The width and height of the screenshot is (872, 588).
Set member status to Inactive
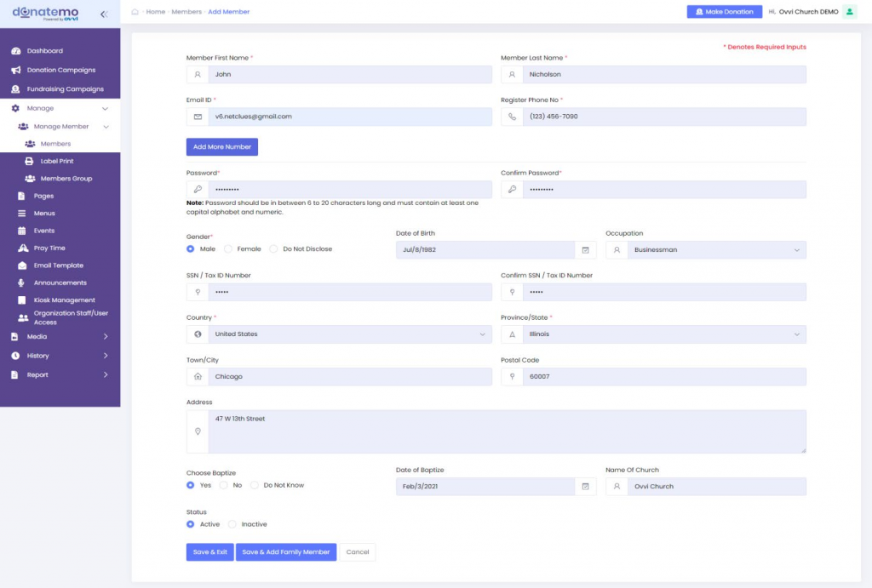coord(232,524)
